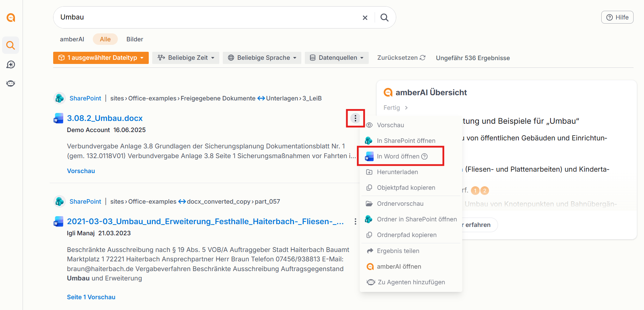Expand the Fertig status chevron
This screenshot has height=310, width=644.
coord(406,108)
